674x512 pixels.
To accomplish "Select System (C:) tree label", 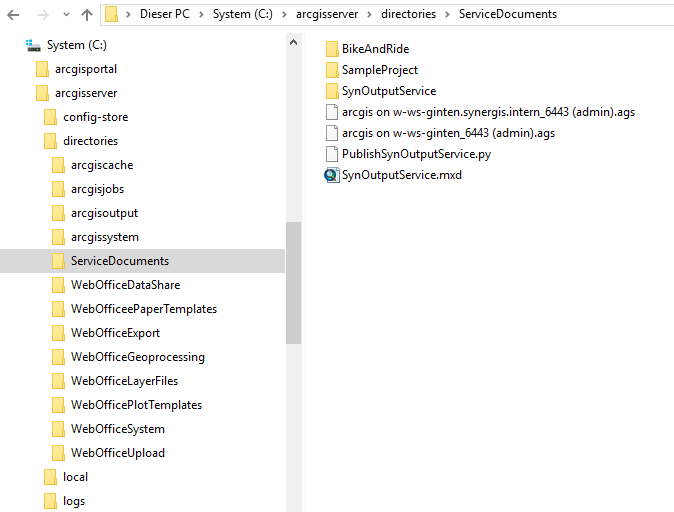I will point(77,45).
